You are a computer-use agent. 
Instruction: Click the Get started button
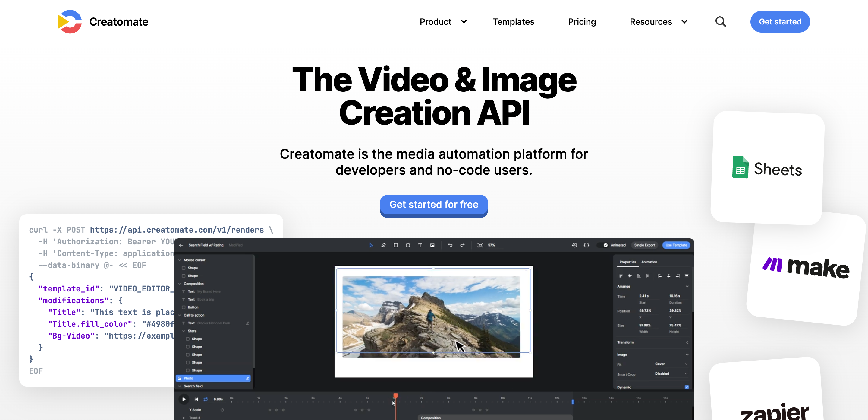click(x=780, y=22)
